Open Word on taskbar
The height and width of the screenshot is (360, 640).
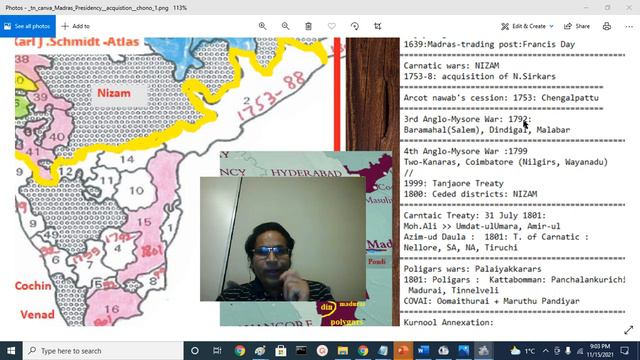pos(423,351)
